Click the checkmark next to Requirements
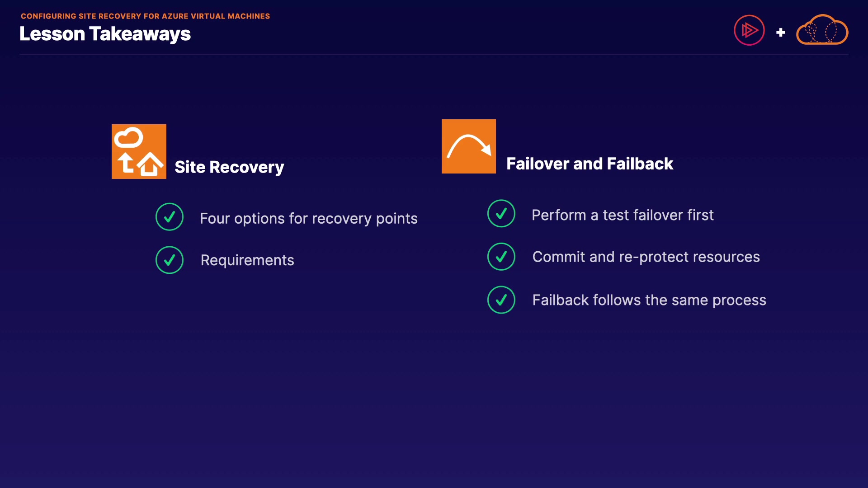Viewport: 868px width, 488px height. pos(170,260)
